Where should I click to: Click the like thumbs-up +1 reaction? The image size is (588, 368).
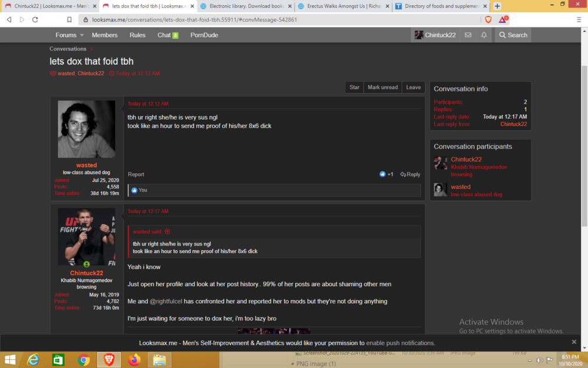click(386, 174)
